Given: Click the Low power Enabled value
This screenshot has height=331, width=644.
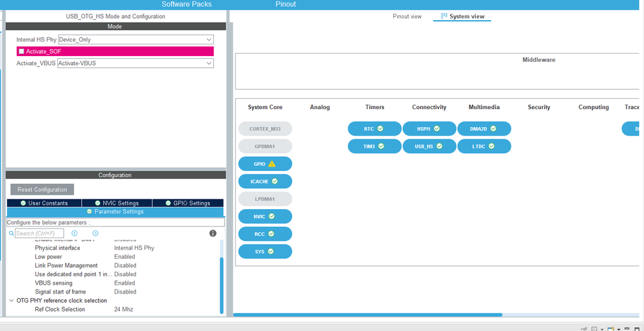Looking at the screenshot, I should pyautogui.click(x=125, y=257).
